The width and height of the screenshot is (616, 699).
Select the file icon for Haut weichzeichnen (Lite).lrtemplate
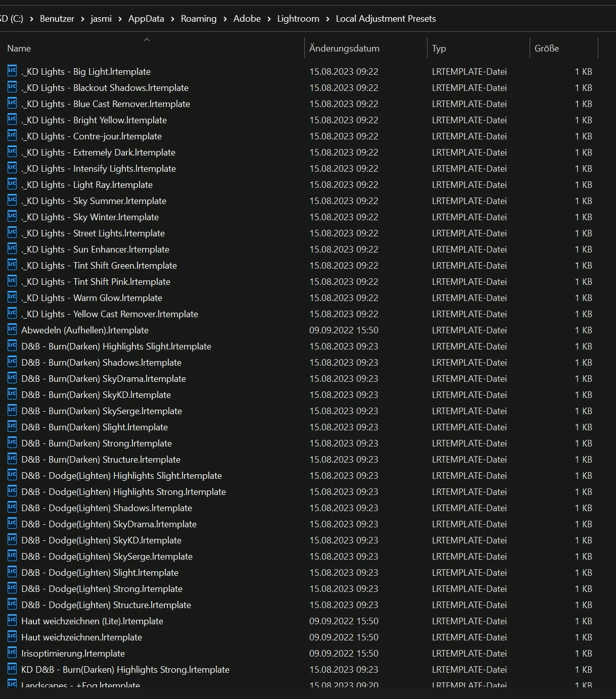pos(12,620)
